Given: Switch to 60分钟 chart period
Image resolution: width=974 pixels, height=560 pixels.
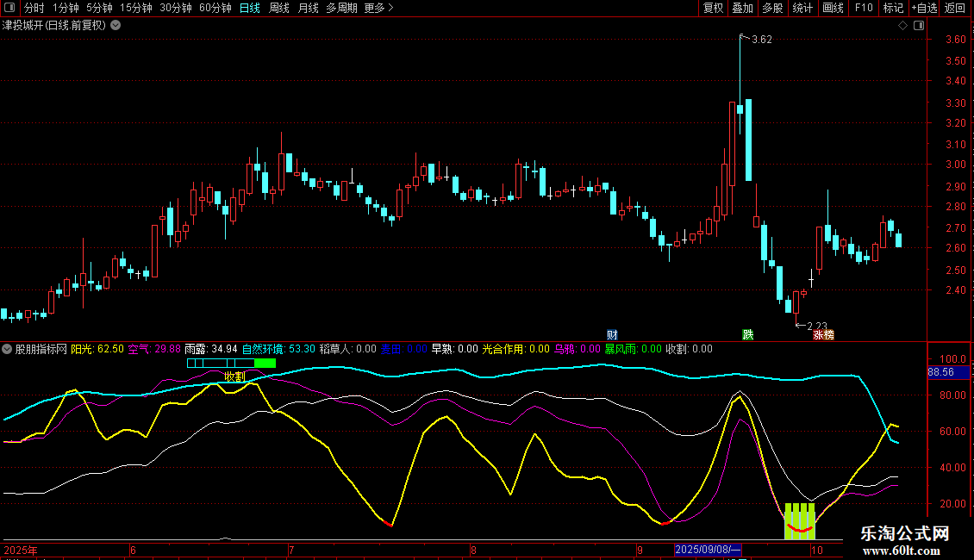Looking at the screenshot, I should [x=215, y=8].
